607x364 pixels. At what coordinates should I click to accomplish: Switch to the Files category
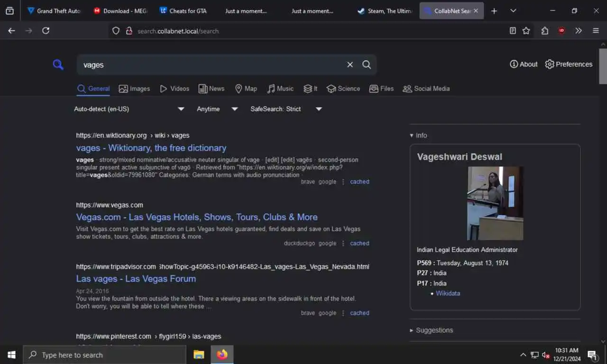point(381,89)
